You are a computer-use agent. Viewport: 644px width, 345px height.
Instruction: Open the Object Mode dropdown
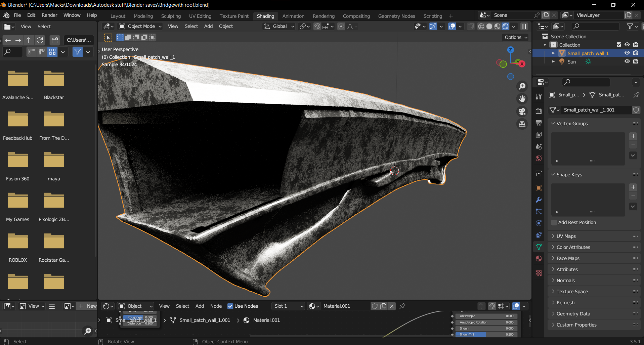(140, 26)
